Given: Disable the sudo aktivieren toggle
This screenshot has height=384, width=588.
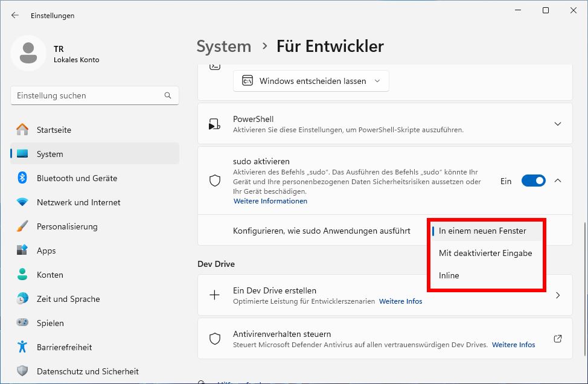Looking at the screenshot, I should (533, 181).
